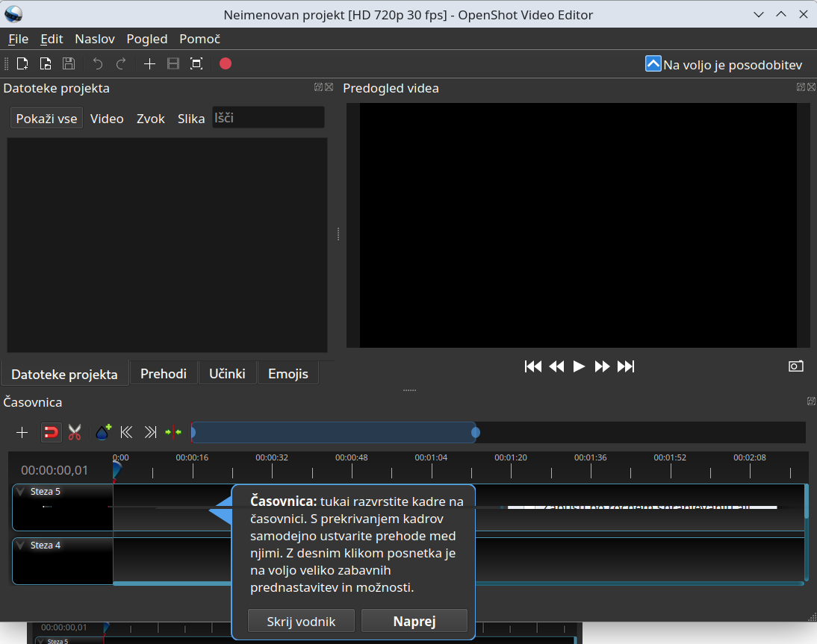This screenshot has width=817, height=644.
Task: Open the Pogled menu
Action: click(x=147, y=39)
